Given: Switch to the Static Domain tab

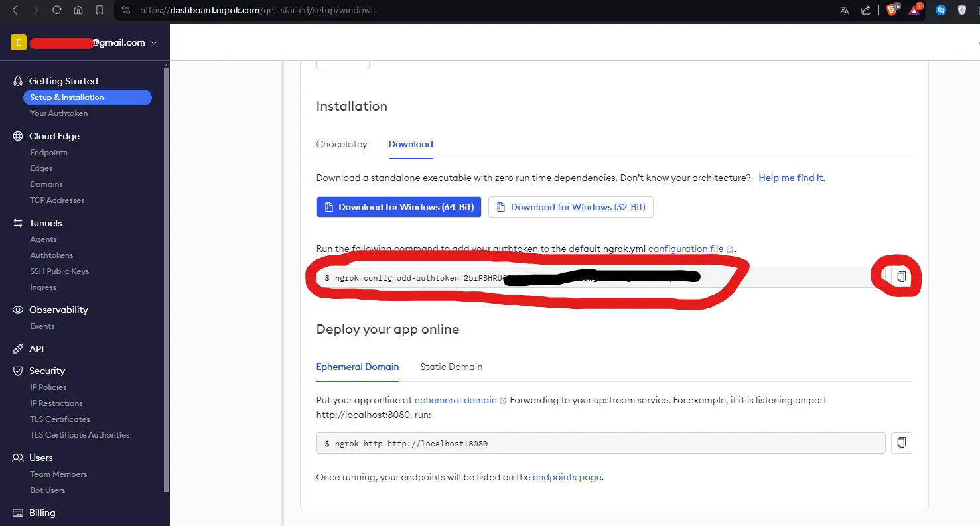Looking at the screenshot, I should coord(451,367).
